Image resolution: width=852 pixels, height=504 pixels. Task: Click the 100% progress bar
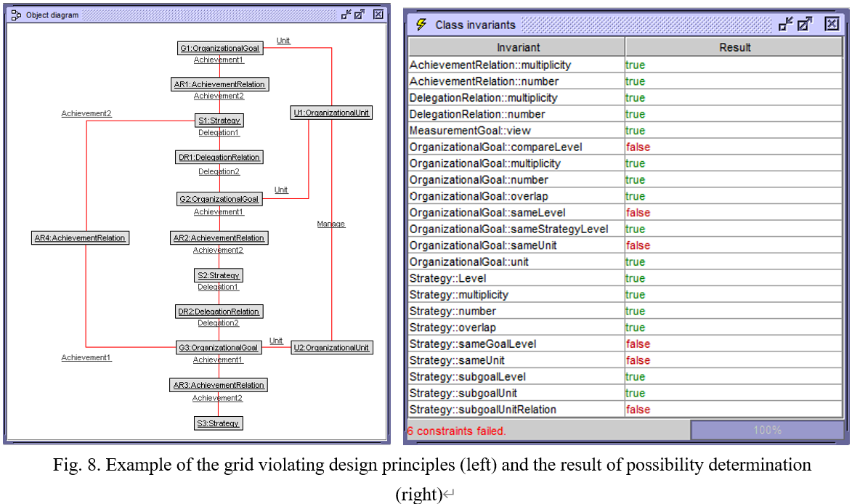767,430
